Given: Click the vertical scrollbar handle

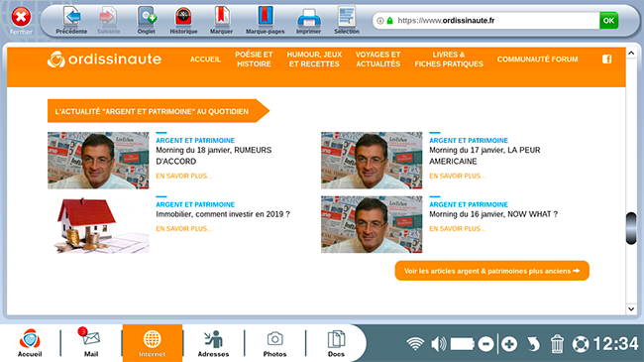Looking at the screenshot, I should pos(631,228).
